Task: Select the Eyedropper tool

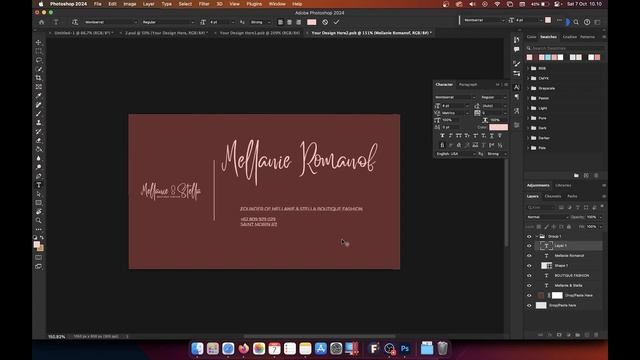Action: 39,96
